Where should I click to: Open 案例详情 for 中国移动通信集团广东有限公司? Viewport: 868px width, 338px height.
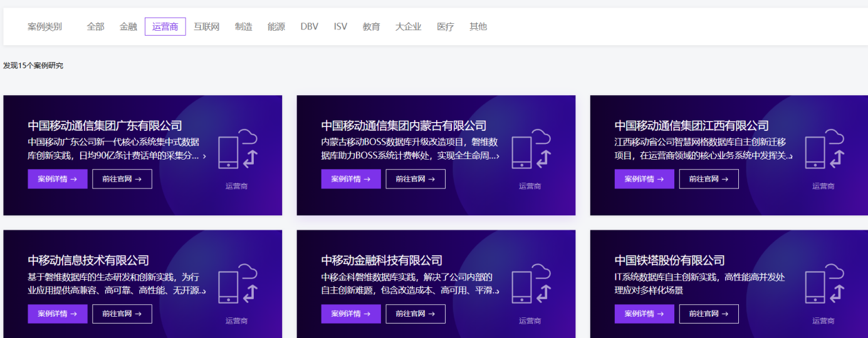(58, 179)
